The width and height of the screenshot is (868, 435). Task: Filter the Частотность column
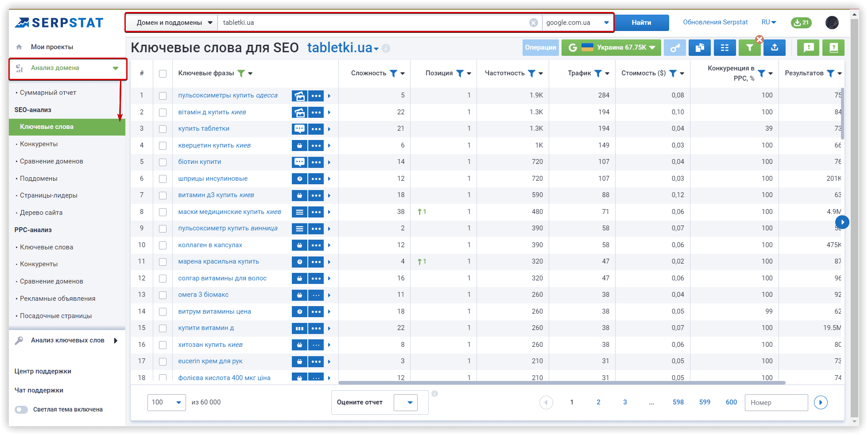pyautogui.click(x=531, y=74)
